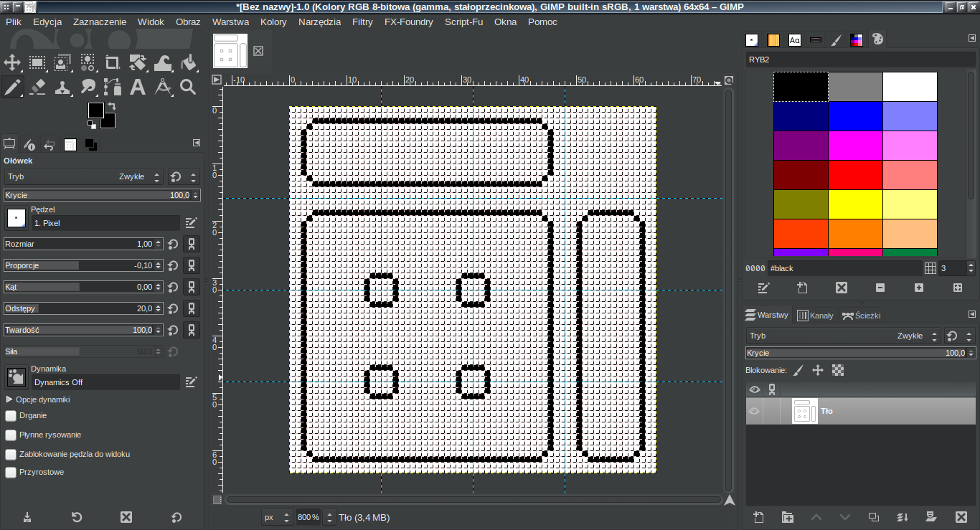The image size is (980, 530).
Task: Enable Płynne rysowanie checkbox
Action: point(11,435)
